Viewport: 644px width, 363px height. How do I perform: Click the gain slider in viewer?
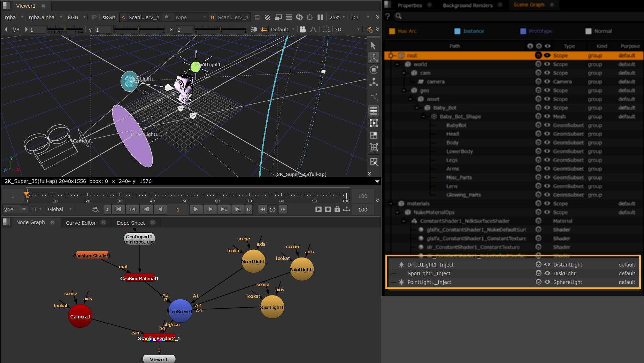[x=65, y=28]
